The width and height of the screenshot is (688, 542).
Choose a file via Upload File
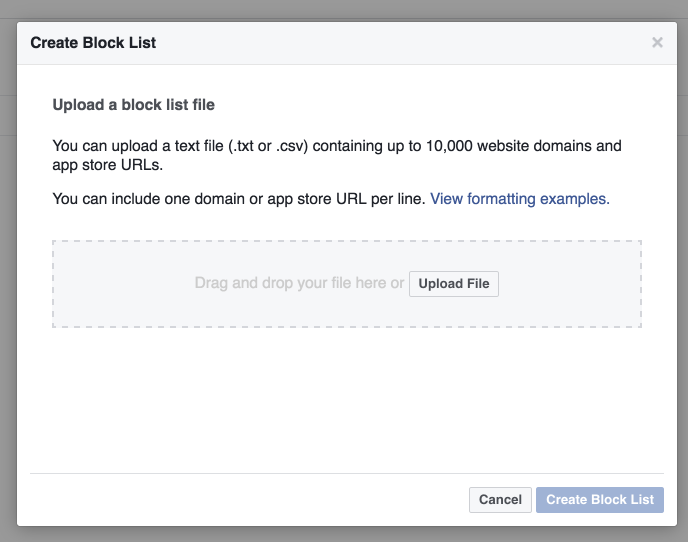click(x=454, y=284)
